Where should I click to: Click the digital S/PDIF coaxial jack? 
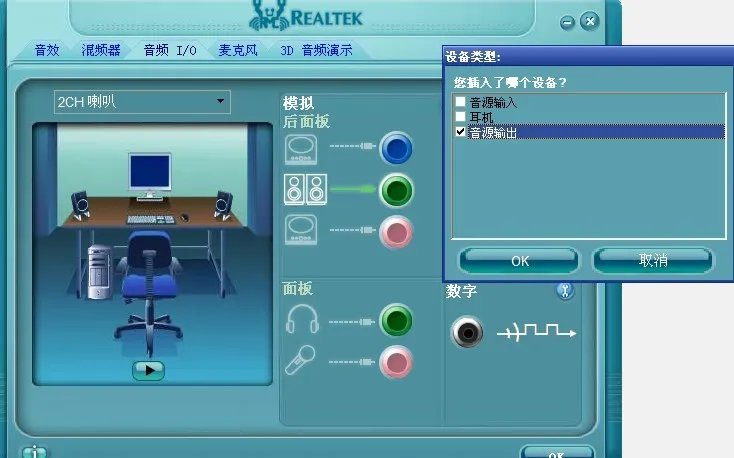tap(467, 332)
